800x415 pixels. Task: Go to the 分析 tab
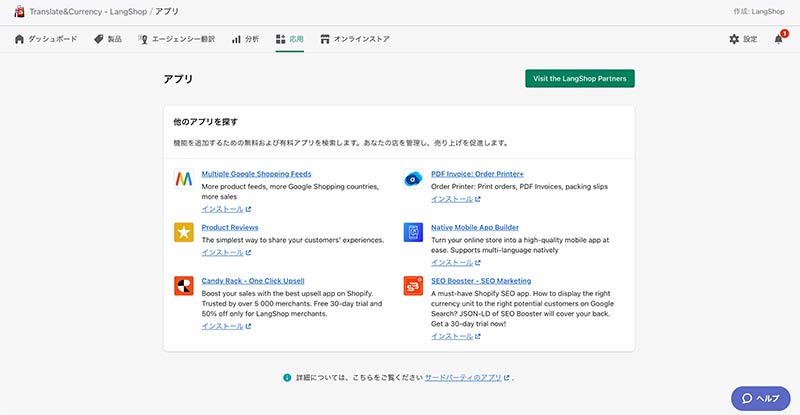[x=245, y=39]
